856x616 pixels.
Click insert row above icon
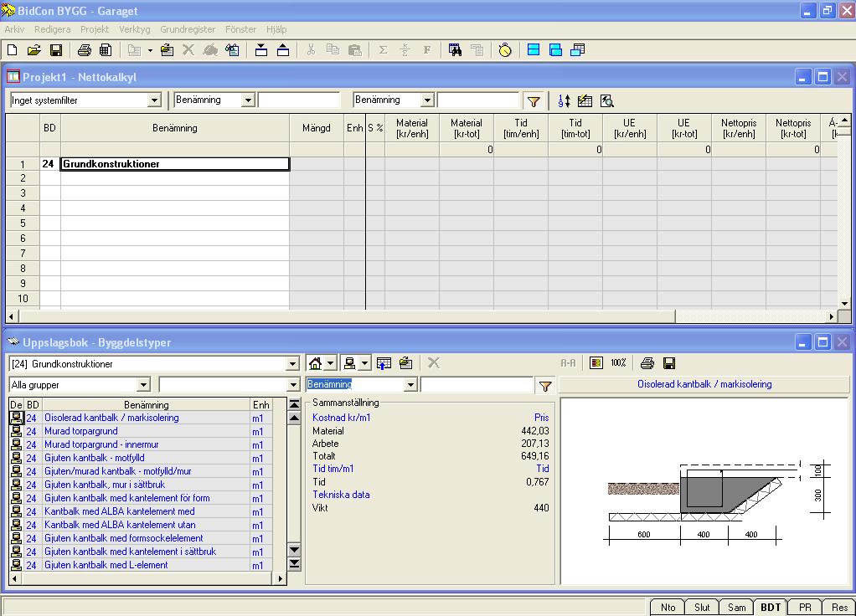coord(261,50)
